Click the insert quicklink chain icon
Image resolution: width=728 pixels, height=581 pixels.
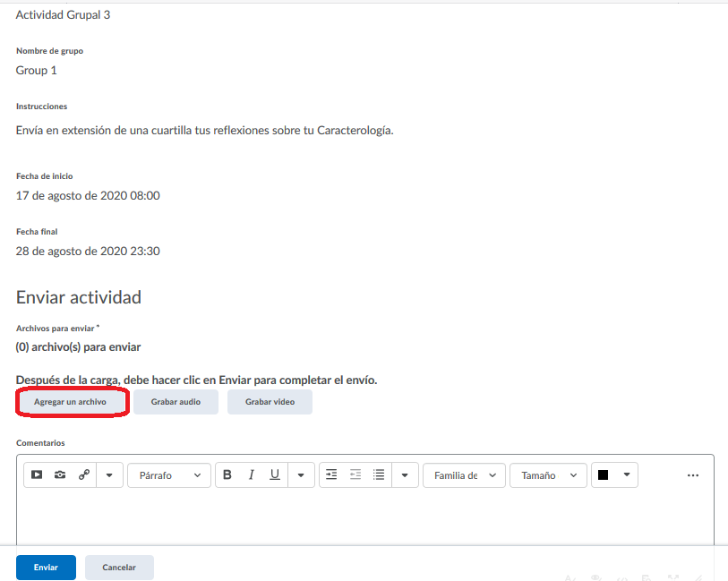(84, 475)
